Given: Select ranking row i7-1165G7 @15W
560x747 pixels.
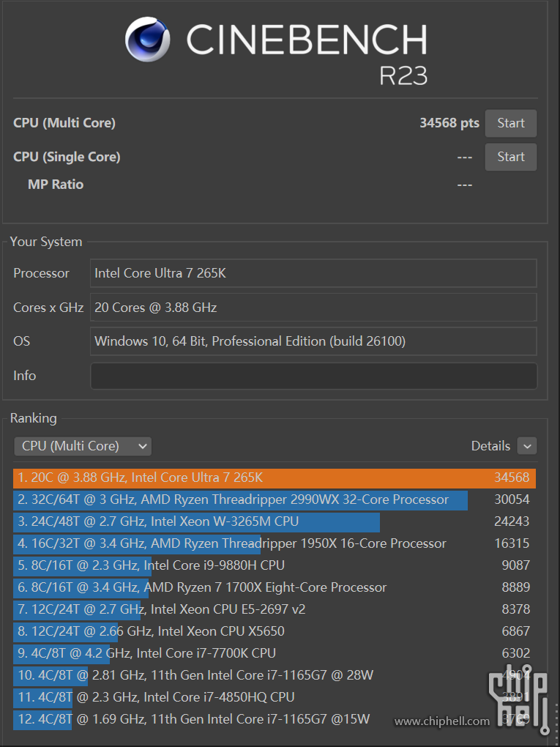Looking at the screenshot, I should tap(275, 719).
